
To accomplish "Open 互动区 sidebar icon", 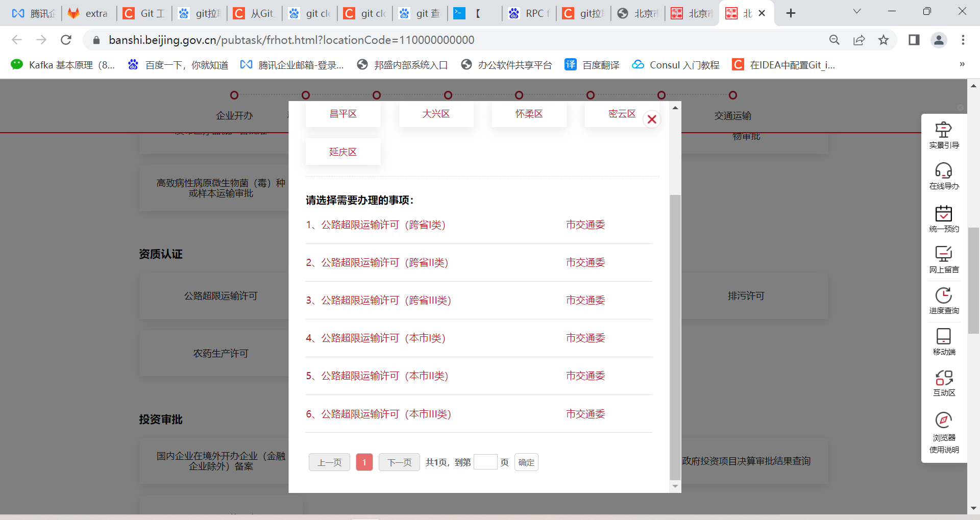I will (x=944, y=383).
